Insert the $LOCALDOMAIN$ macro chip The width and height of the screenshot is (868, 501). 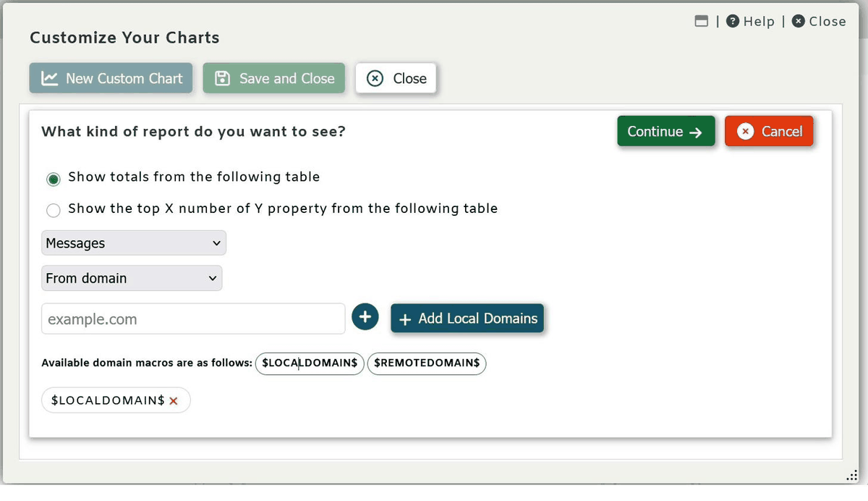310,363
